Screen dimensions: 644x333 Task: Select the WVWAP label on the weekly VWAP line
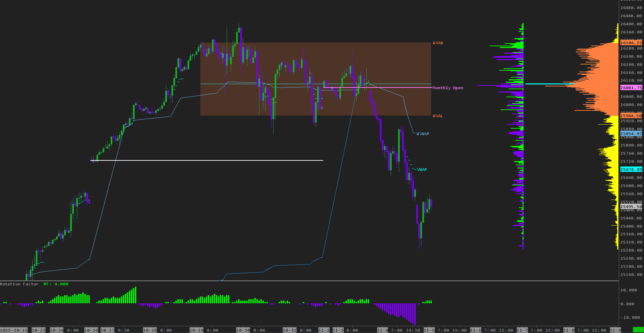click(423, 134)
